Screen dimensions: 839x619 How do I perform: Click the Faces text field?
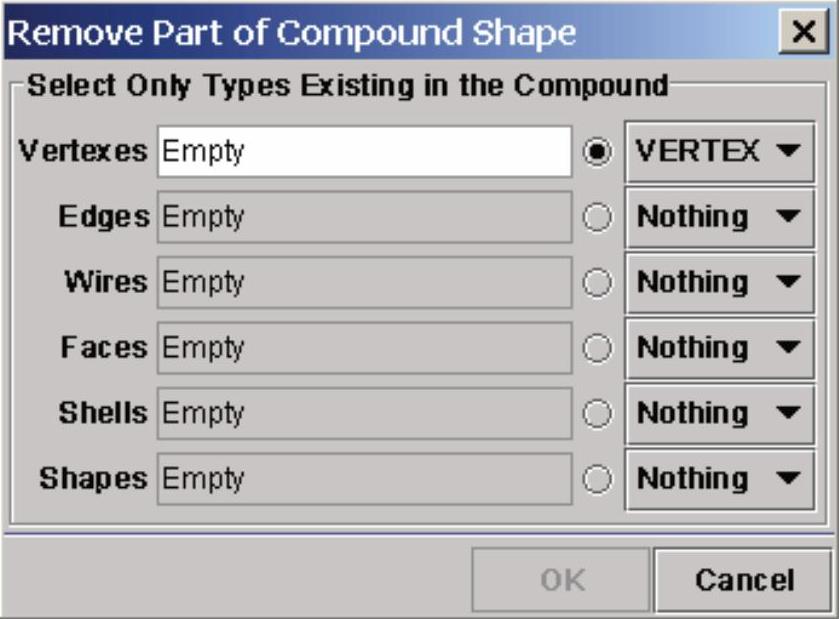pos(364,348)
